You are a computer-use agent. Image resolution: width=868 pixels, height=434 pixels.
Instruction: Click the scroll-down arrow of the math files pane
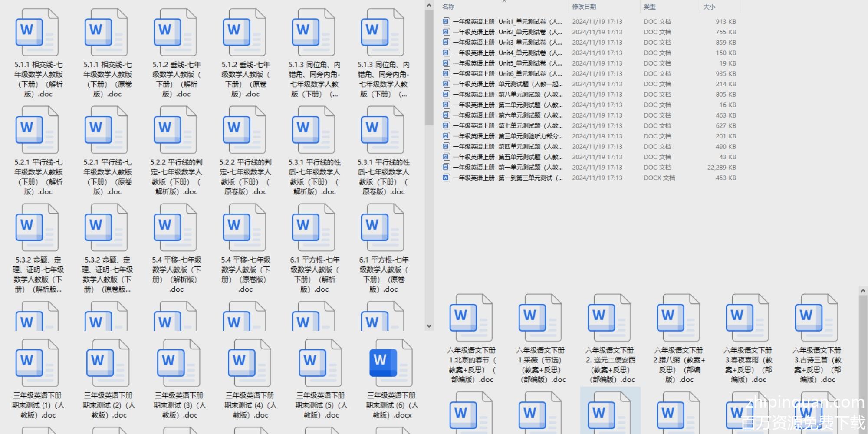point(429,326)
